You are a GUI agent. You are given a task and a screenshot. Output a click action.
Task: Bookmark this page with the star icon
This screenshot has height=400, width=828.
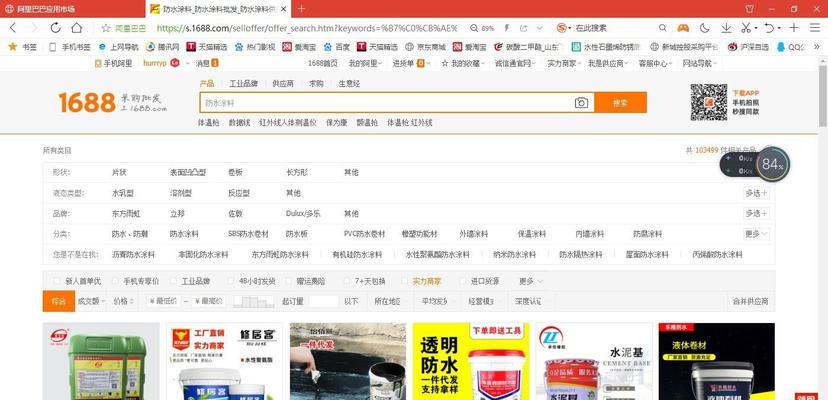click(106, 28)
